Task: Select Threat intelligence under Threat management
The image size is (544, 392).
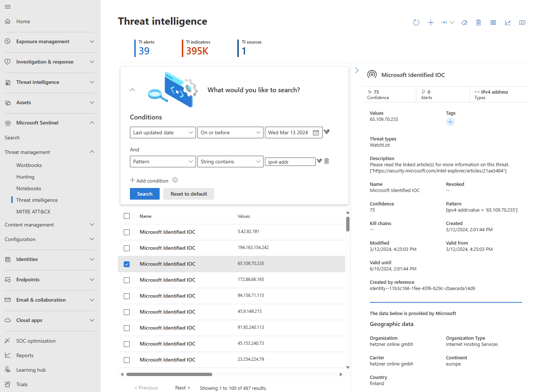Action: click(x=37, y=200)
